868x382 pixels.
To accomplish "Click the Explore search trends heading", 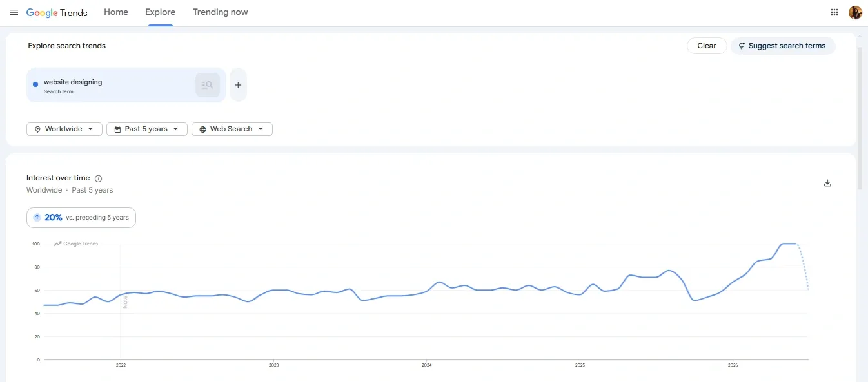I will [x=67, y=46].
